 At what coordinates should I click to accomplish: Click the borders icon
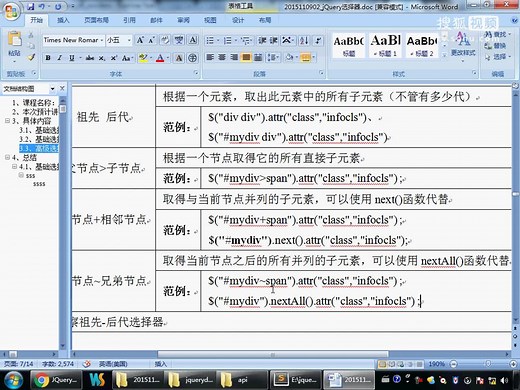305,57
